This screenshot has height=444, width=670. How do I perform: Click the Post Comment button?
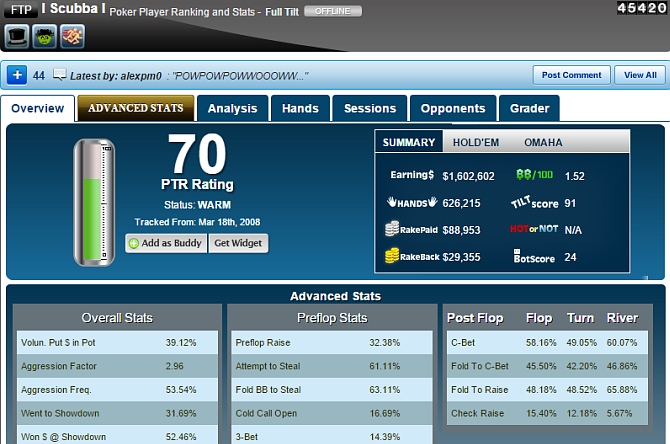tap(571, 75)
